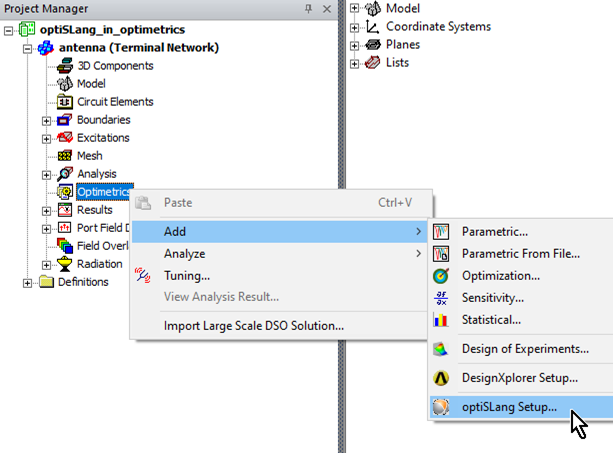
Task: Click the Boundaries icon
Action: point(65,120)
